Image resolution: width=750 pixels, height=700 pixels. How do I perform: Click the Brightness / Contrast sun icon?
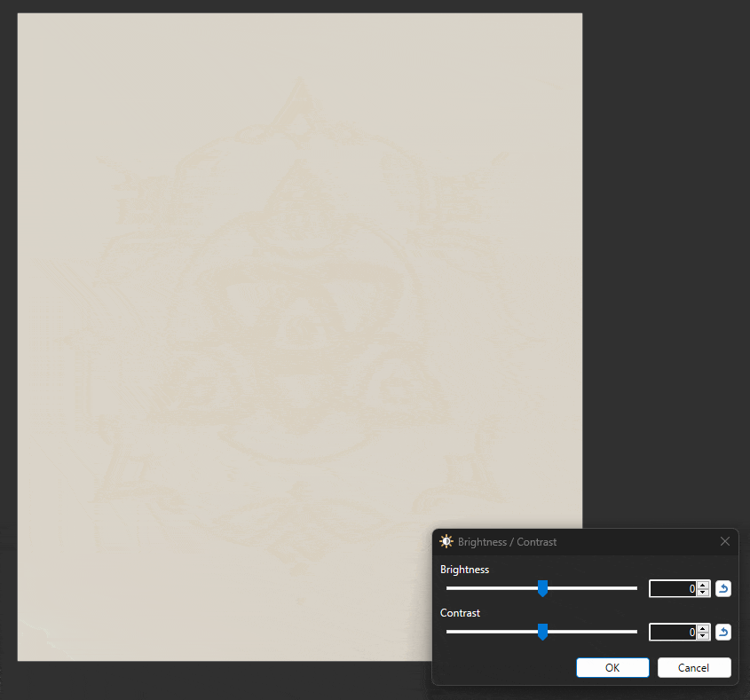(x=446, y=541)
